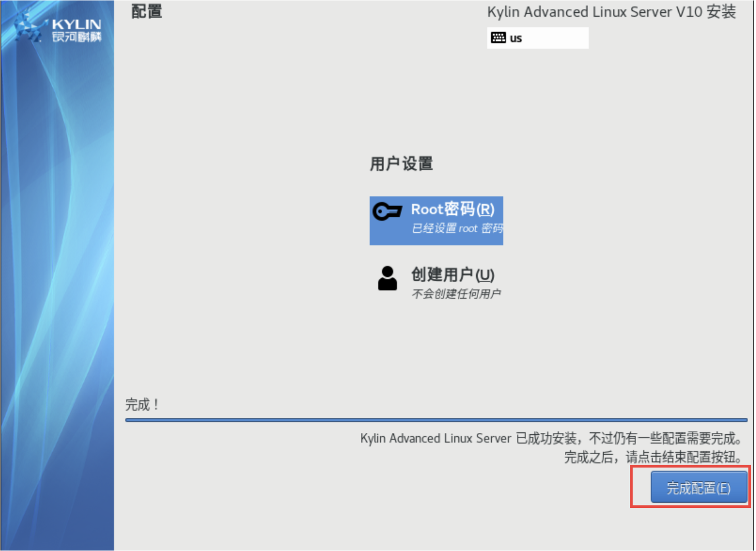Click the keyboard layout icon
This screenshot has height=551, width=756.
tap(498, 38)
